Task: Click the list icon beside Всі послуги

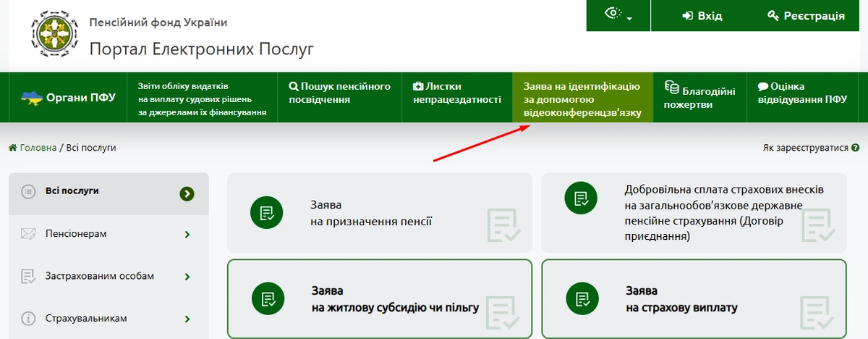Action: (x=28, y=192)
